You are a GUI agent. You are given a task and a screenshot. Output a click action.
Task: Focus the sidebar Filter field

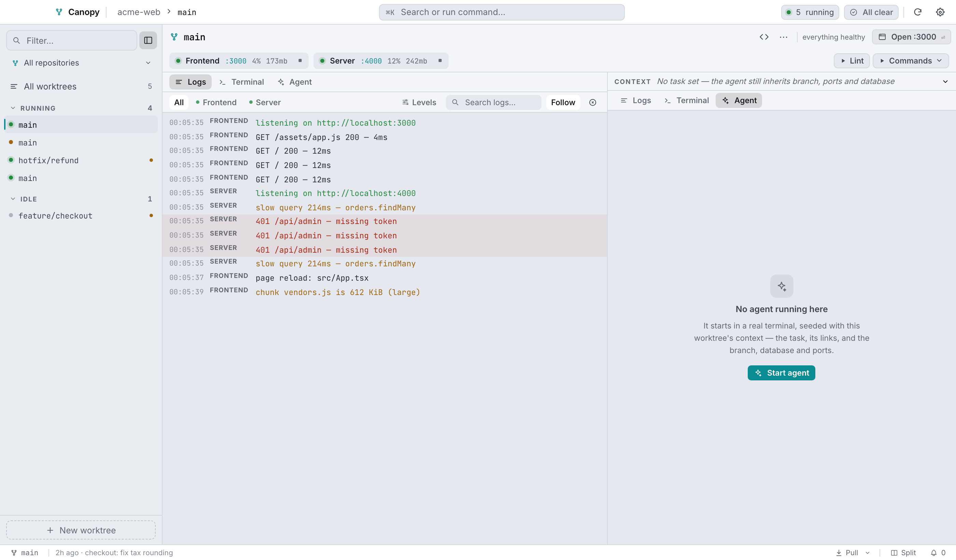pos(72,40)
